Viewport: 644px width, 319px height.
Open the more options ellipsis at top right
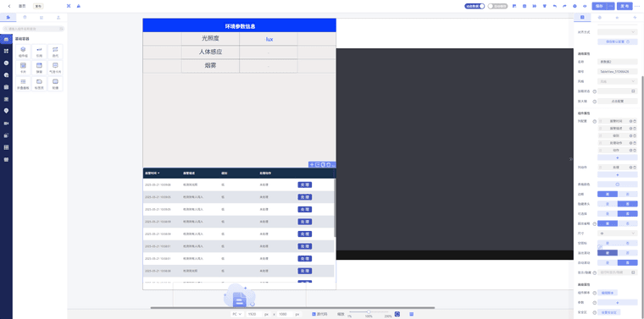click(x=637, y=6)
